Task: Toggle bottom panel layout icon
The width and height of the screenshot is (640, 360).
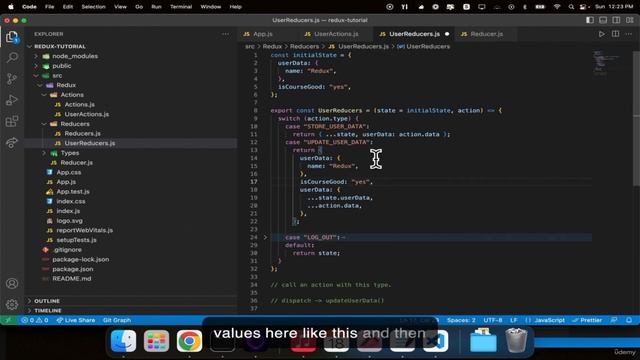Action: pos(603,20)
